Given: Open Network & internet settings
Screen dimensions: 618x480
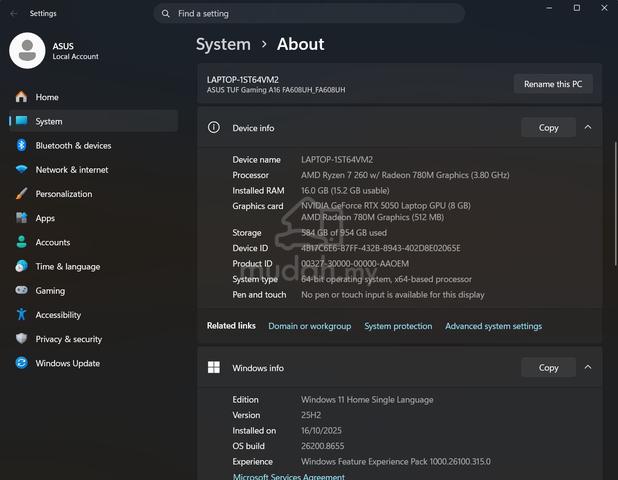Looking at the screenshot, I should 94,169.
